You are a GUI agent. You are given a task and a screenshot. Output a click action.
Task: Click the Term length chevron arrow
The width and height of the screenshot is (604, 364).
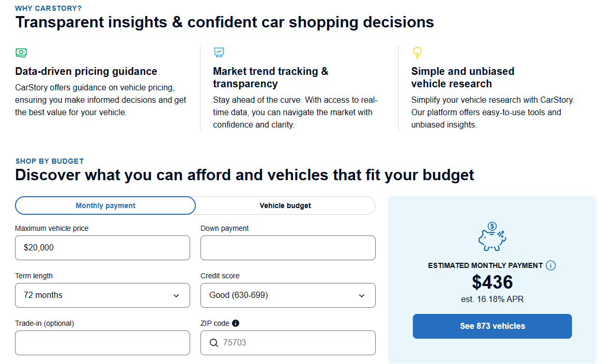pyautogui.click(x=176, y=296)
